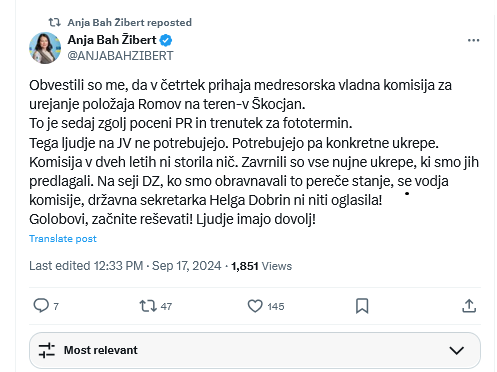The width and height of the screenshot is (497, 372).
Task: Open Anja Bah Žibert profile avatar
Action: point(45,48)
